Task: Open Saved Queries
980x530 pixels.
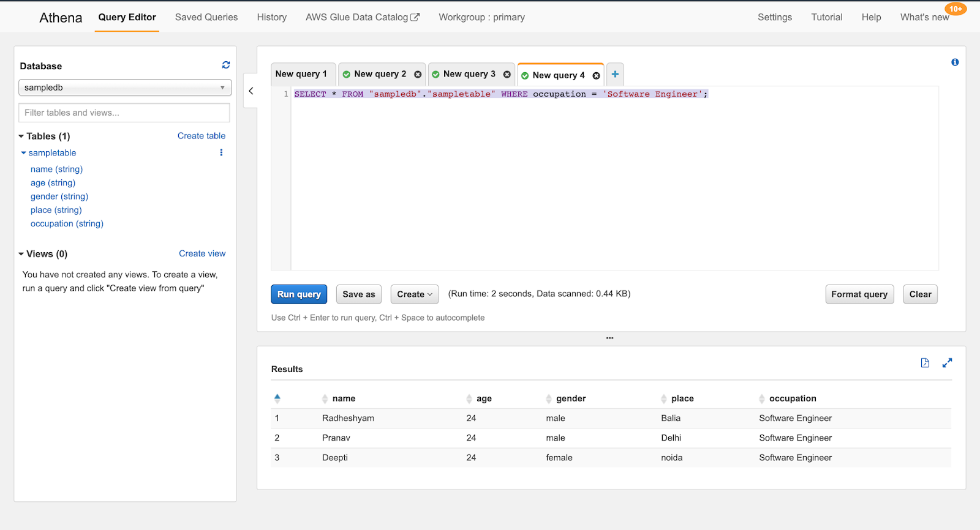Action: tap(206, 17)
